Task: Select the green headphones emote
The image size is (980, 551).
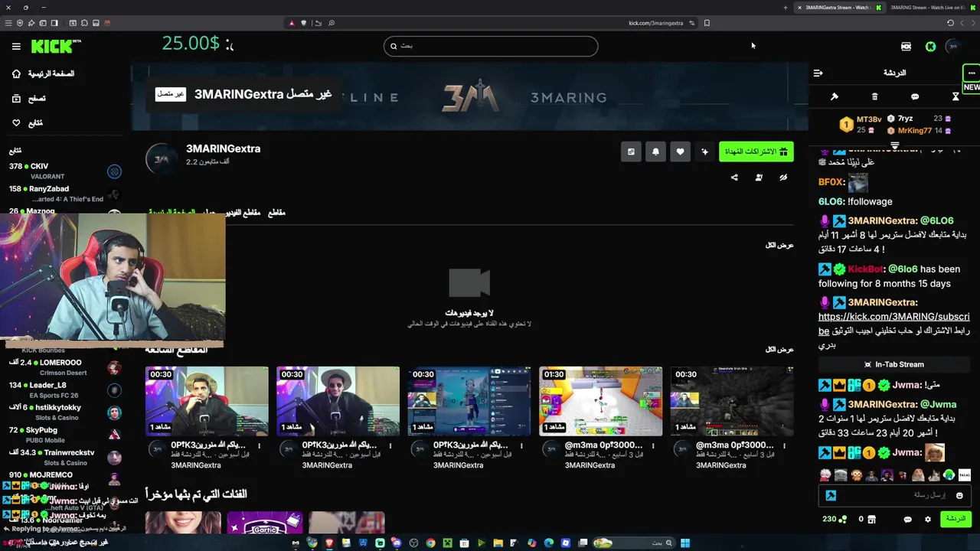Action: point(949,475)
